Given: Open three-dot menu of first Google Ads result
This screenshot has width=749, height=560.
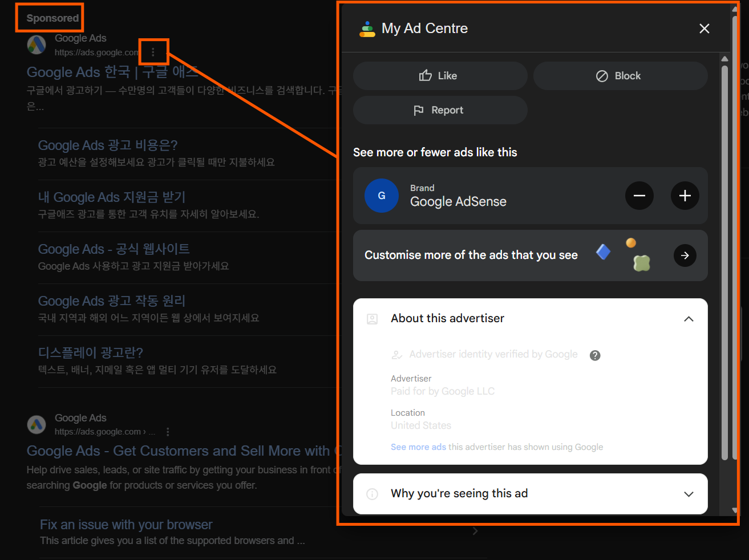Looking at the screenshot, I should click(153, 52).
